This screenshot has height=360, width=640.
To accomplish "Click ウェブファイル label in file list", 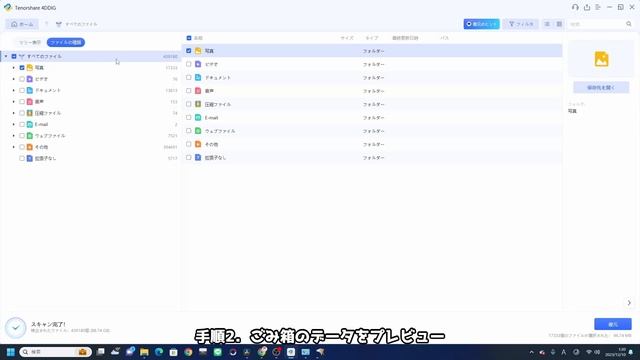I will 220,131.
